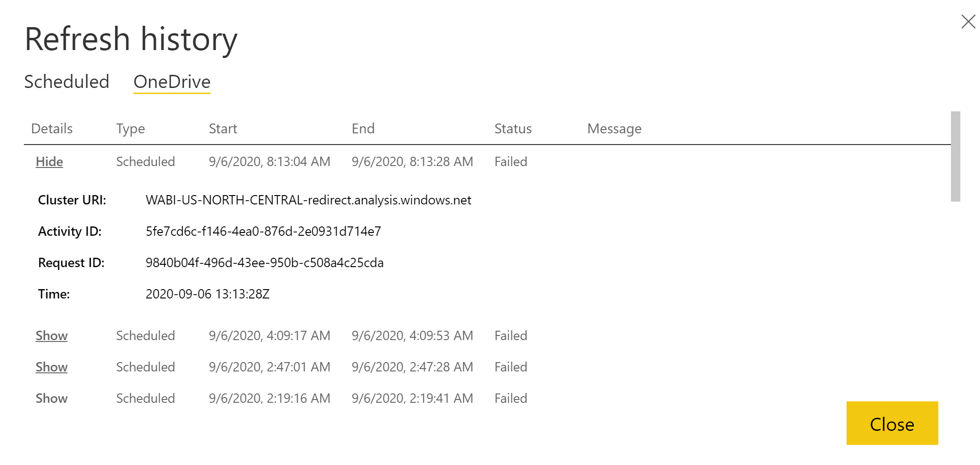Viewport: 980px width, 465px height.
Task: Click Scheduled type of the 2:47:01 AM refresh
Action: pyautogui.click(x=146, y=367)
